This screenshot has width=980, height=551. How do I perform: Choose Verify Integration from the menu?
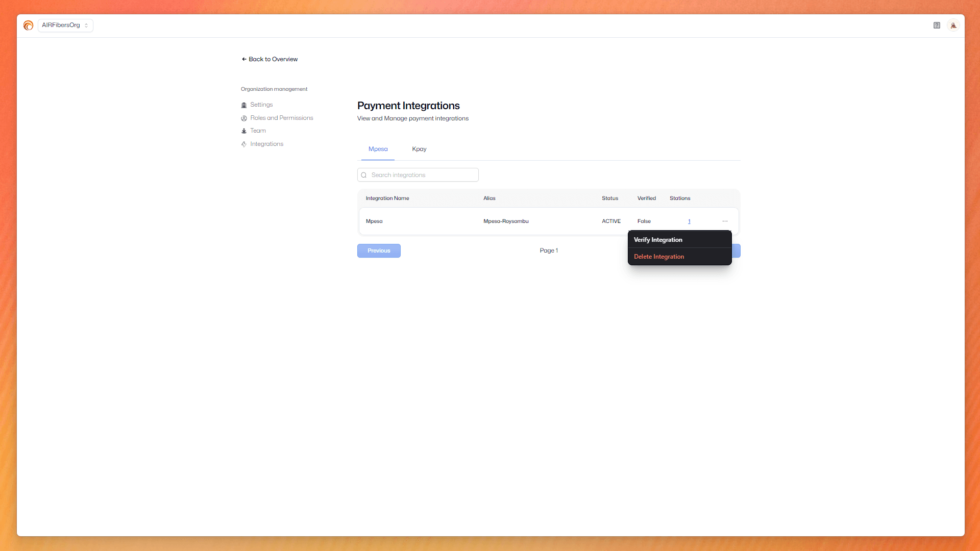(658, 240)
